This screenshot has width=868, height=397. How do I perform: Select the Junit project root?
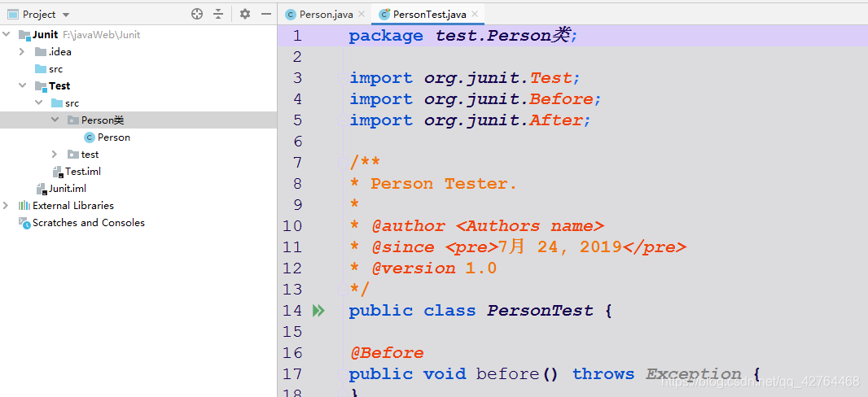[45, 35]
